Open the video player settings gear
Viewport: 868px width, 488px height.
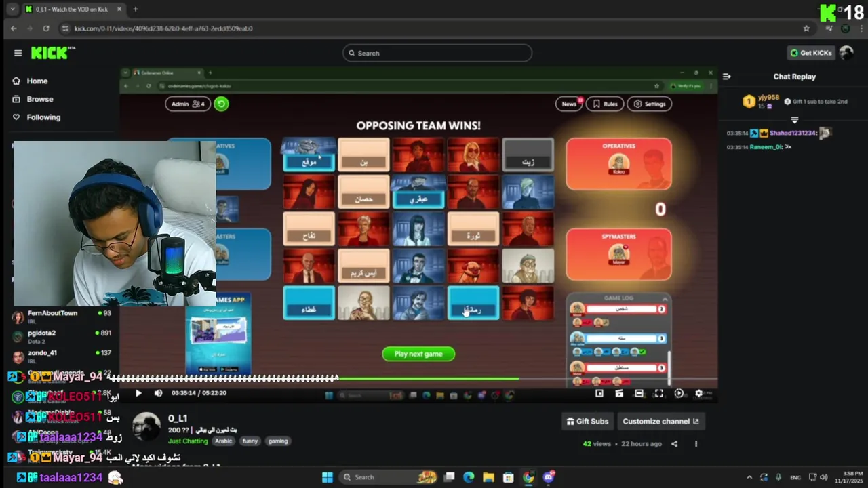pos(699,393)
